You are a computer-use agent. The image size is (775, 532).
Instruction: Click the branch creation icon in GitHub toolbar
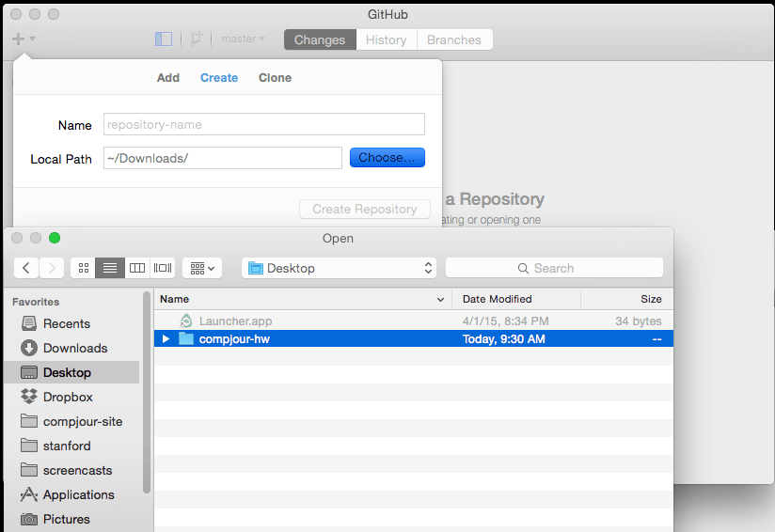(197, 39)
